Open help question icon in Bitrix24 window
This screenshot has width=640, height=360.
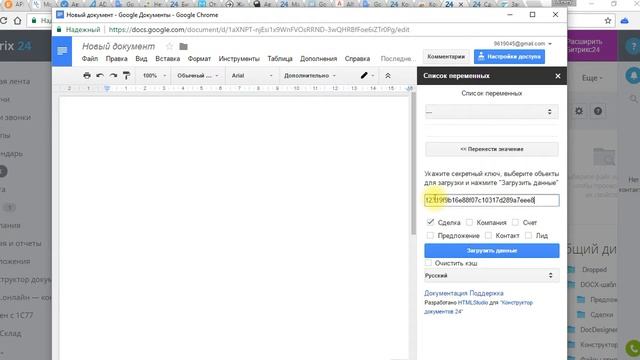tap(598, 111)
